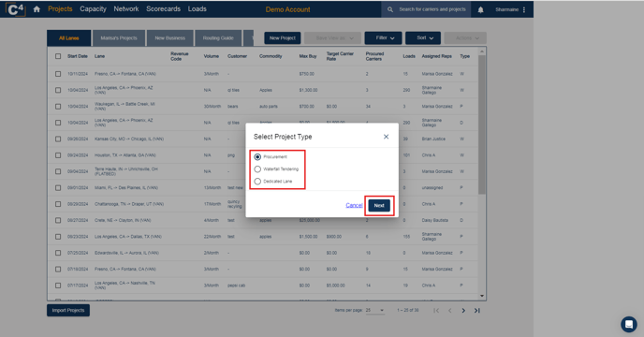Click the New Project button
644x337 pixels.
283,37
